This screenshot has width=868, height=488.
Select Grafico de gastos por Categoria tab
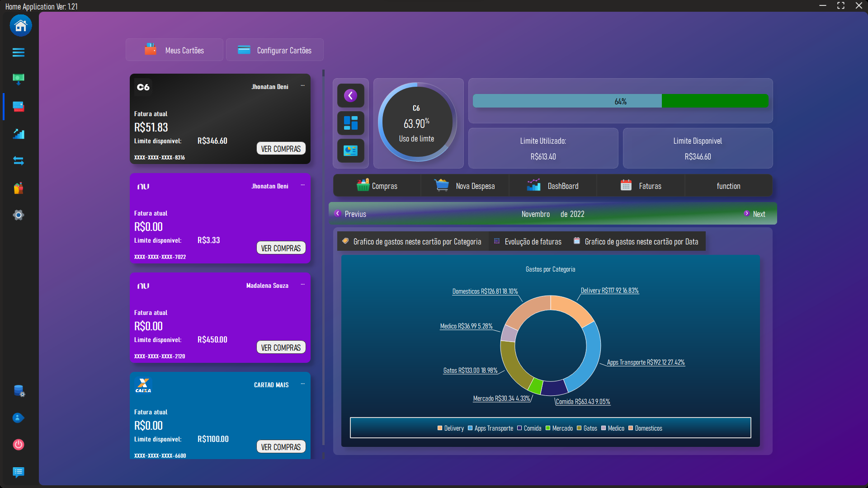413,241
